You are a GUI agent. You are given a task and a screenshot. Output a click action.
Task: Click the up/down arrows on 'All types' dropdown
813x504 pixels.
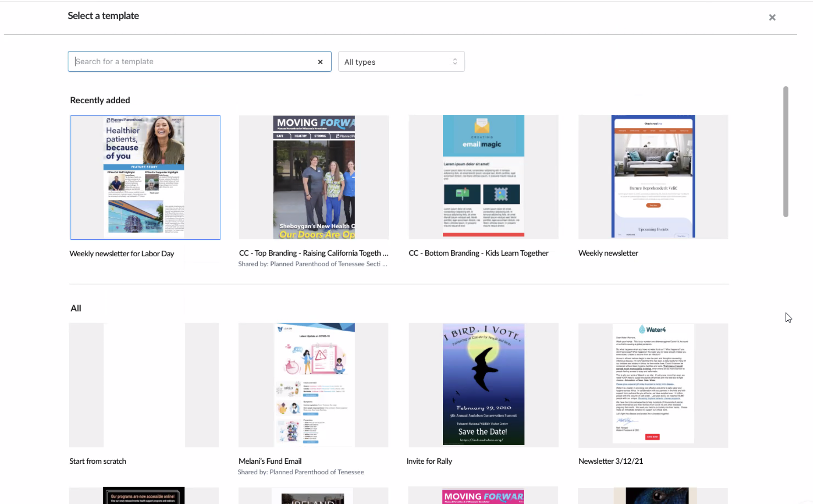pos(455,62)
